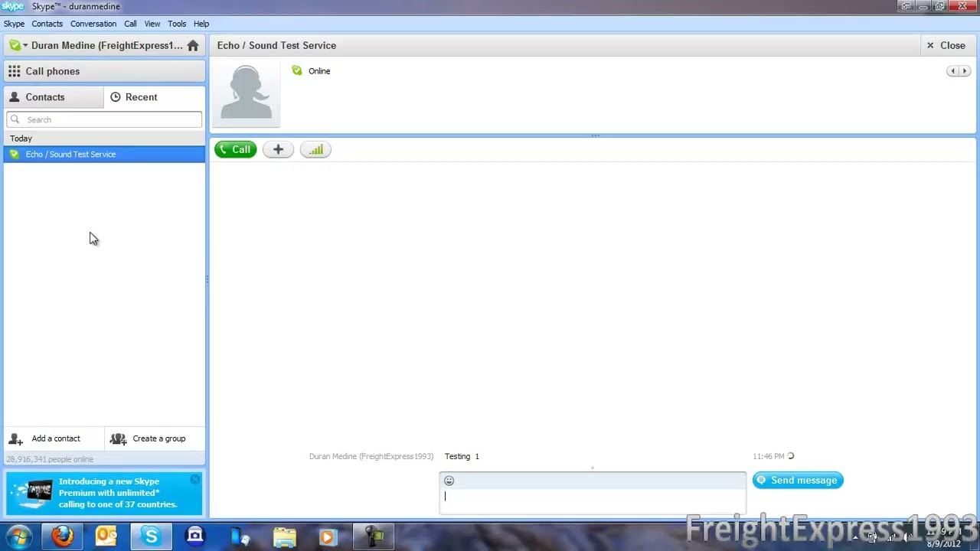This screenshot has width=980, height=551.
Task: Click the people online count text
Action: (50, 459)
